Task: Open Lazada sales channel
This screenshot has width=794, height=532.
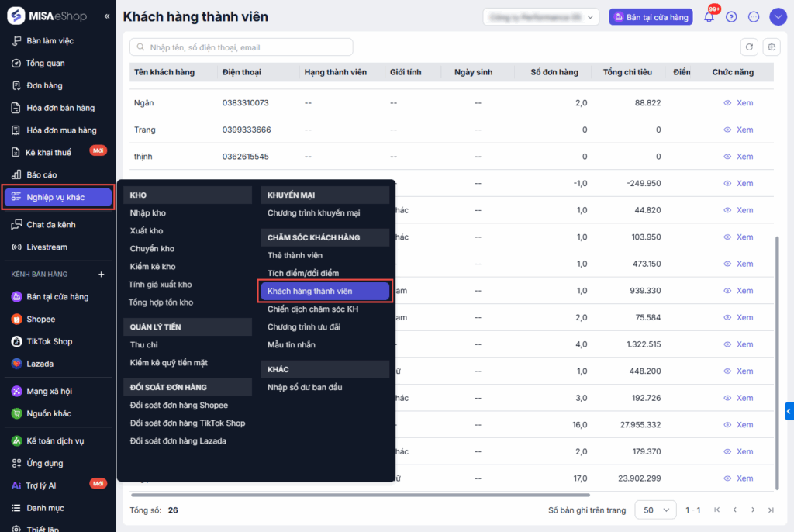Action: [40, 363]
